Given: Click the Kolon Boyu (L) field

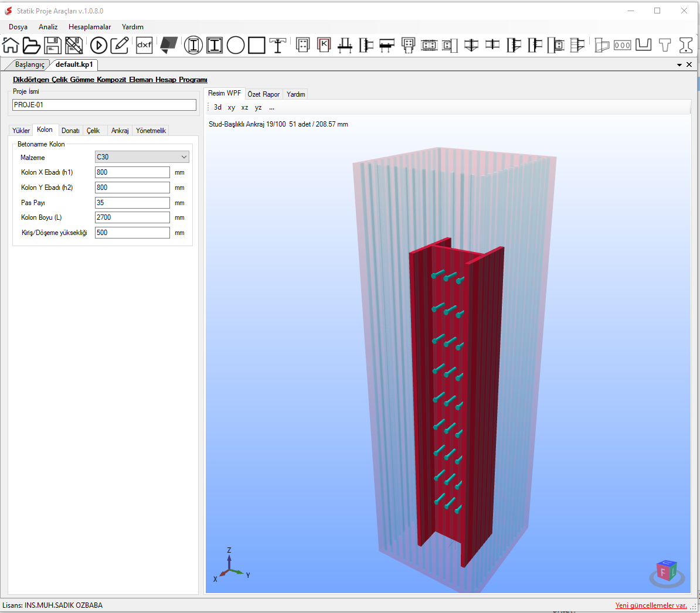Looking at the screenshot, I should [132, 217].
